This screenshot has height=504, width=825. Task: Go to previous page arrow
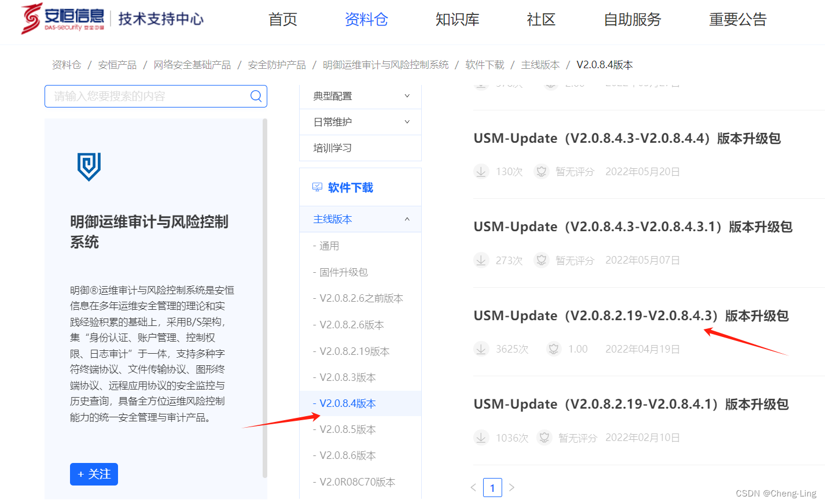(473, 487)
